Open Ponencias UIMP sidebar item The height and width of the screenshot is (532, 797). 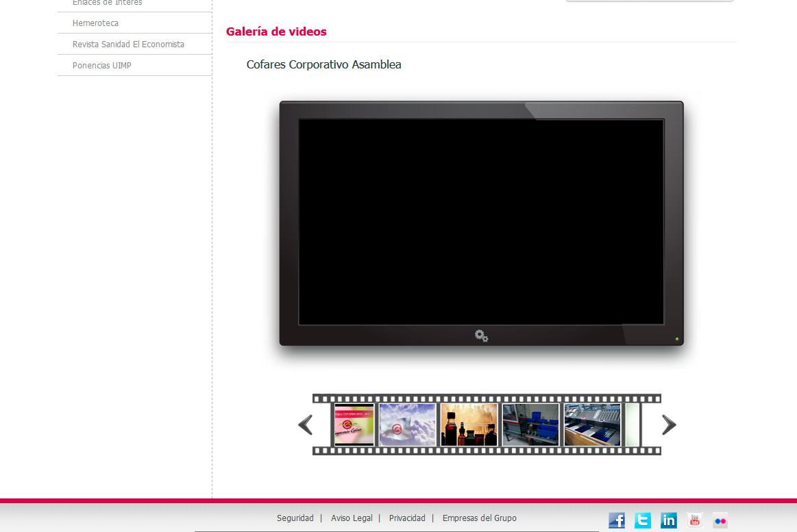click(x=101, y=66)
